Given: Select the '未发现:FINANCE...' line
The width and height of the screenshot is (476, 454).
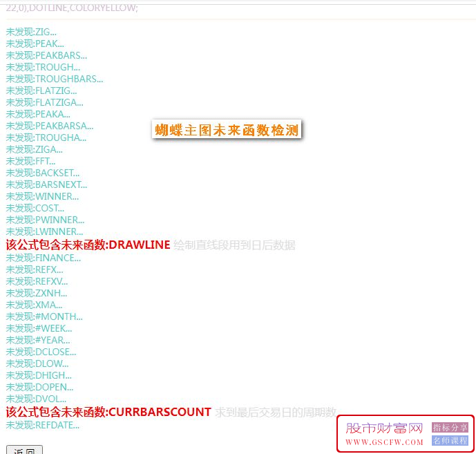Looking at the screenshot, I should coord(44,258).
